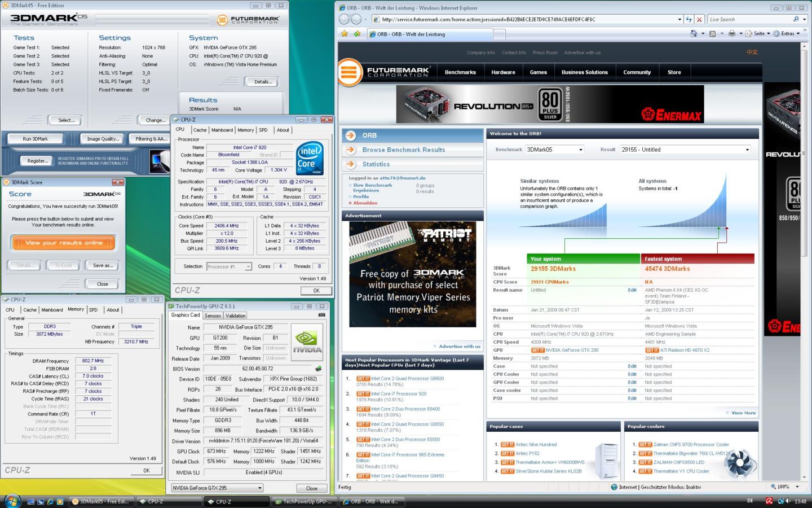The image size is (812, 508).
Task: Click the View More link
Action: point(743,413)
